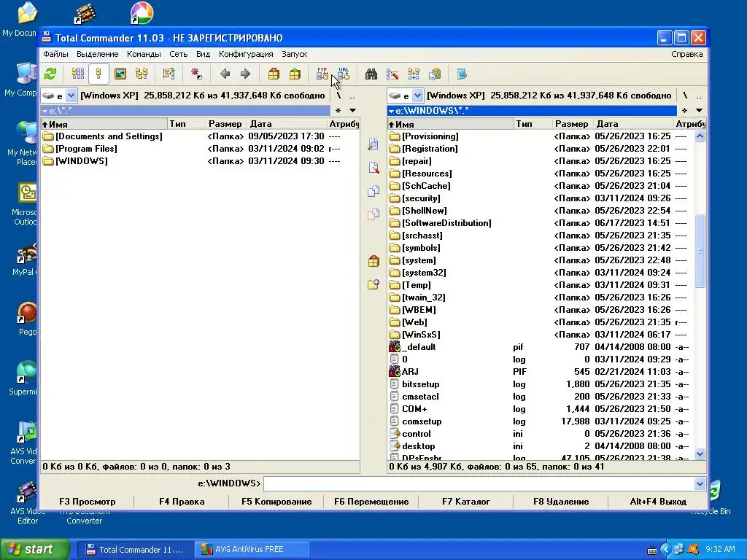This screenshot has width=747, height=560.
Task: Click the F5 Копирование button
Action: [x=276, y=502]
